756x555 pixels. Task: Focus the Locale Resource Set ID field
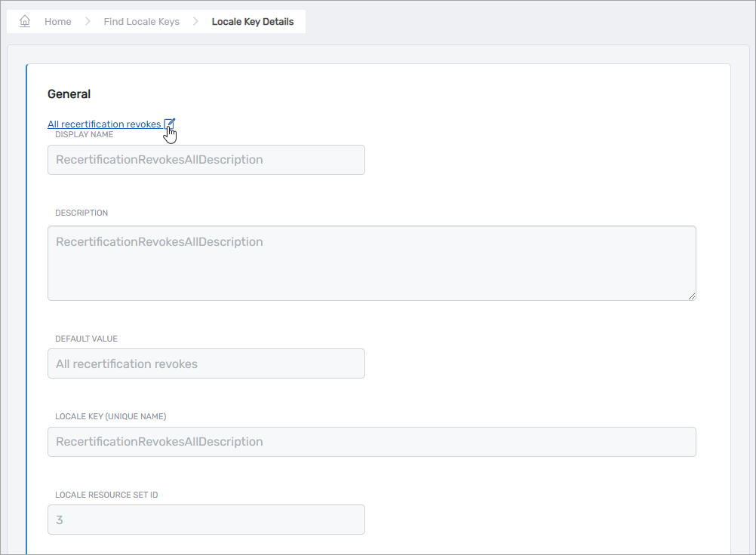206,520
